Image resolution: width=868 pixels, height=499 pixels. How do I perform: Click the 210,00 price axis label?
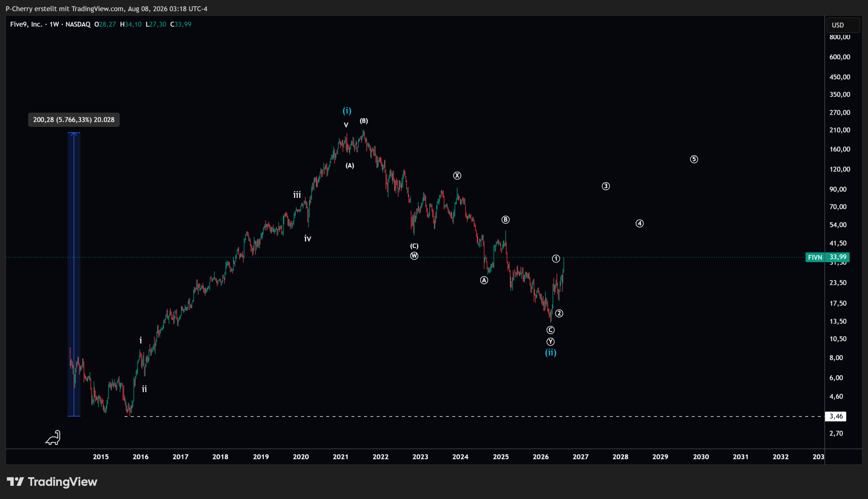840,130
